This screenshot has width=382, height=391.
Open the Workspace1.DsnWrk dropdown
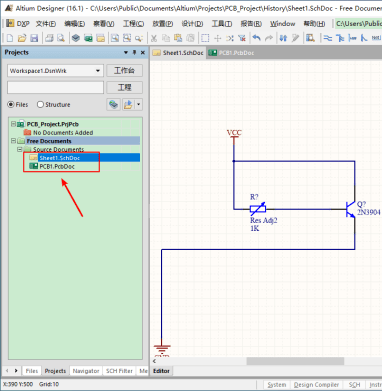tap(98, 71)
